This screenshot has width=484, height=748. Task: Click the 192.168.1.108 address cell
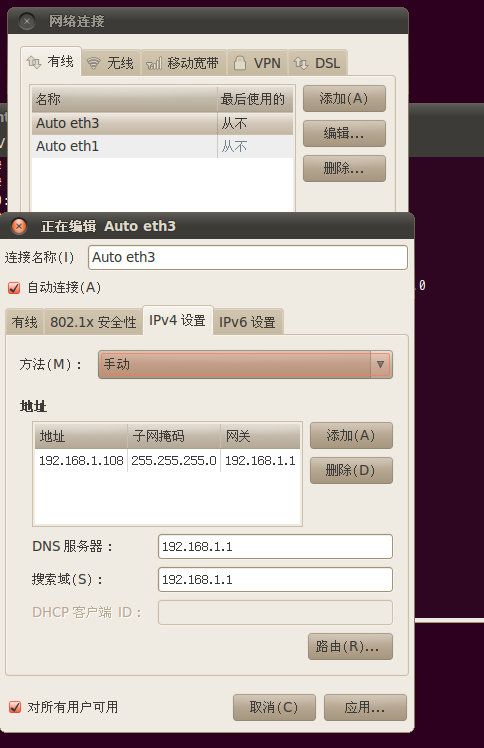[81, 461]
